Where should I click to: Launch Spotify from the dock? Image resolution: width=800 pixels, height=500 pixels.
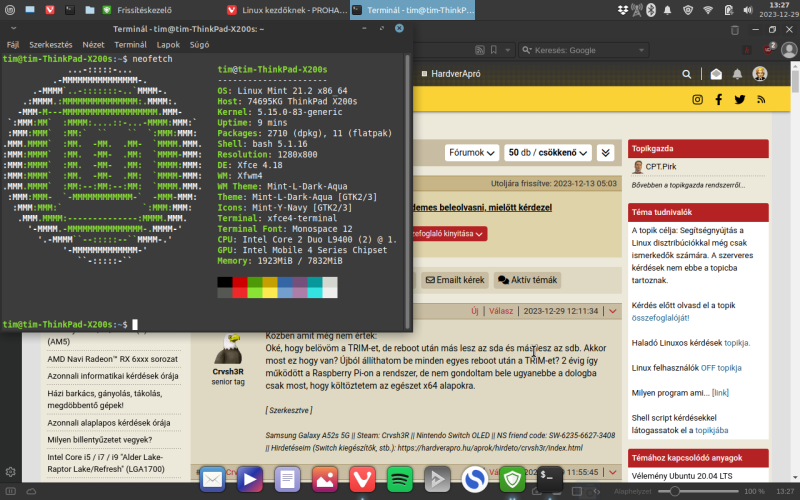[399, 479]
